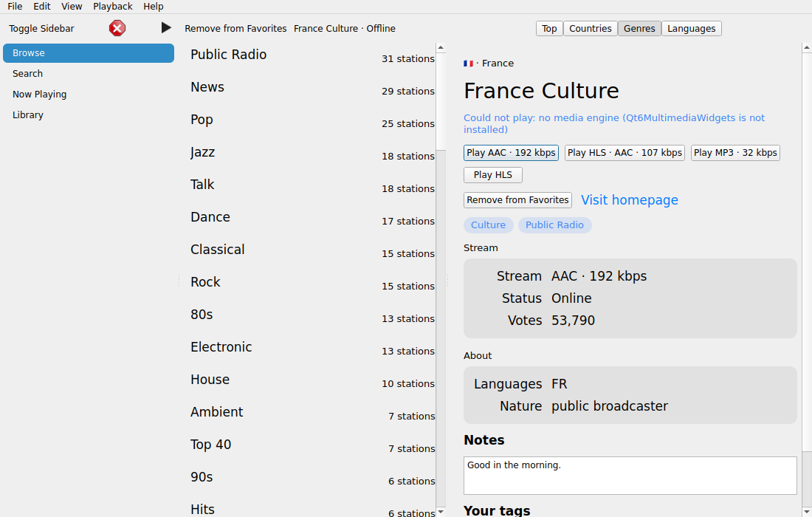Click Remove from Favorites in the toolbar
Screen dimensions: 812x517
(235, 29)
